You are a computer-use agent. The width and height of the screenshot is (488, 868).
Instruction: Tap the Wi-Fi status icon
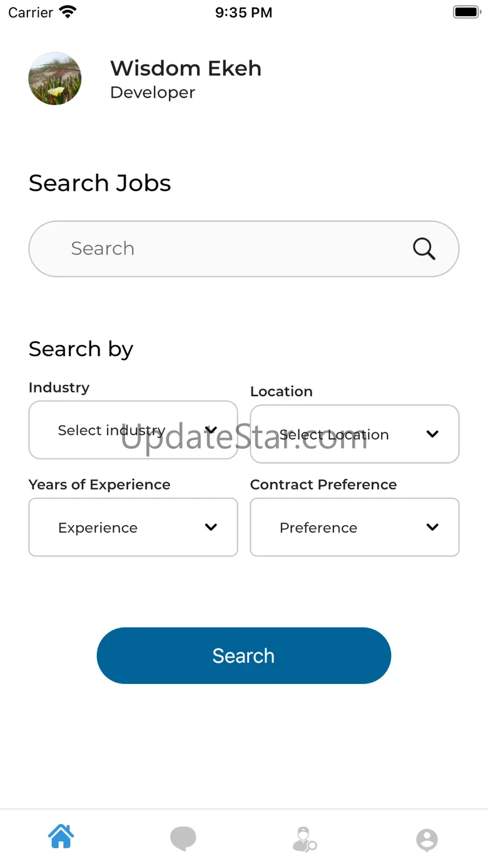click(68, 12)
